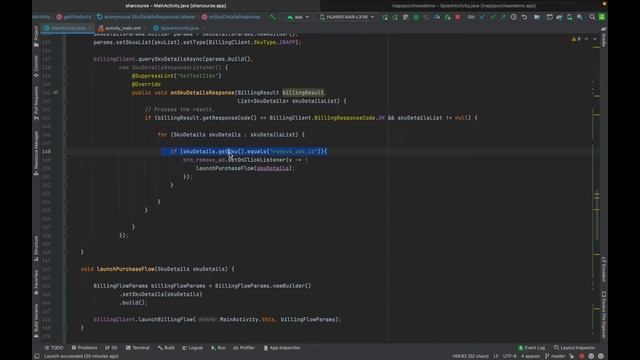Click the red Stop icon in toolbar
Viewport: 640px width, 360px height.
pos(458,17)
